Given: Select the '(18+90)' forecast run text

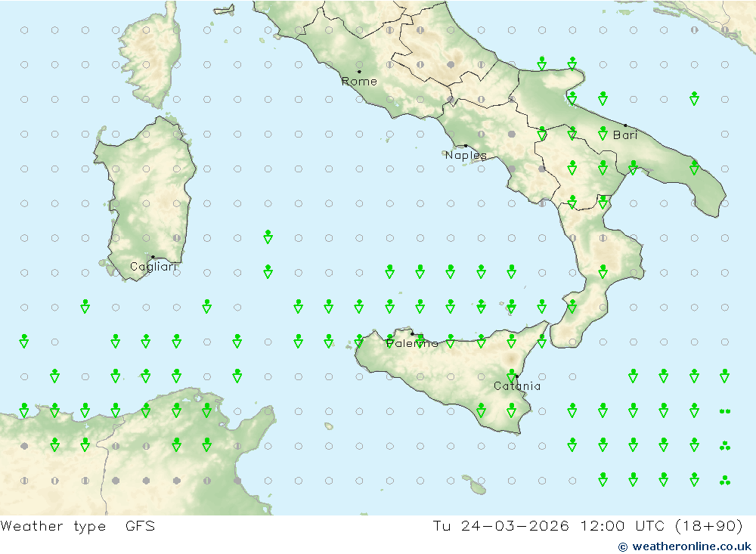Looking at the screenshot, I should tap(709, 525).
